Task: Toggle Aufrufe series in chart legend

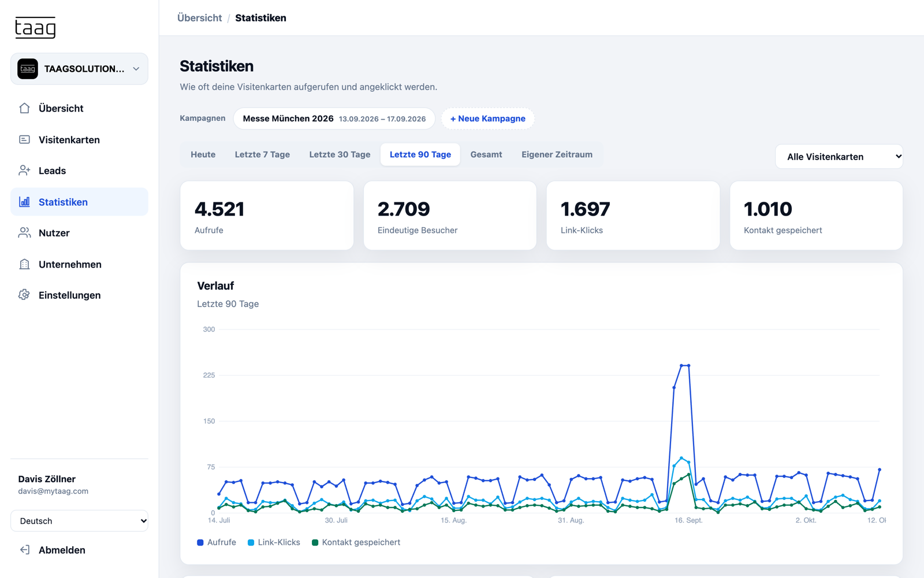Action: [217, 542]
